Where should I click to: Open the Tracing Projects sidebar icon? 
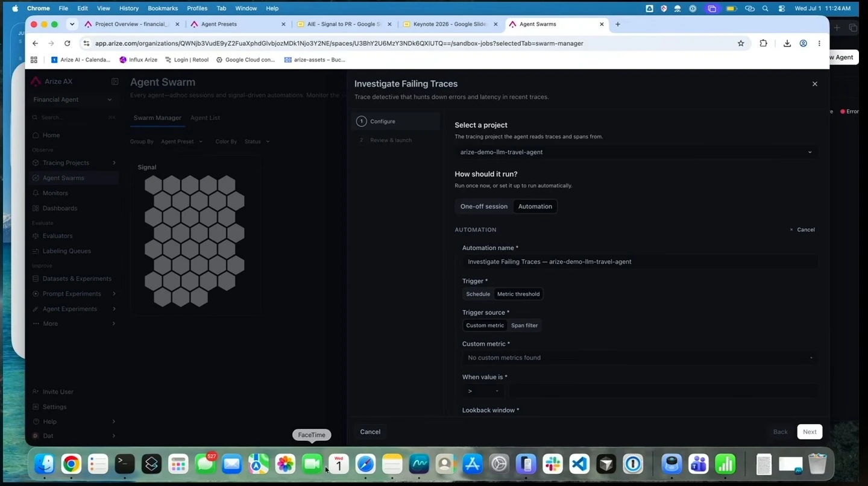click(36, 163)
